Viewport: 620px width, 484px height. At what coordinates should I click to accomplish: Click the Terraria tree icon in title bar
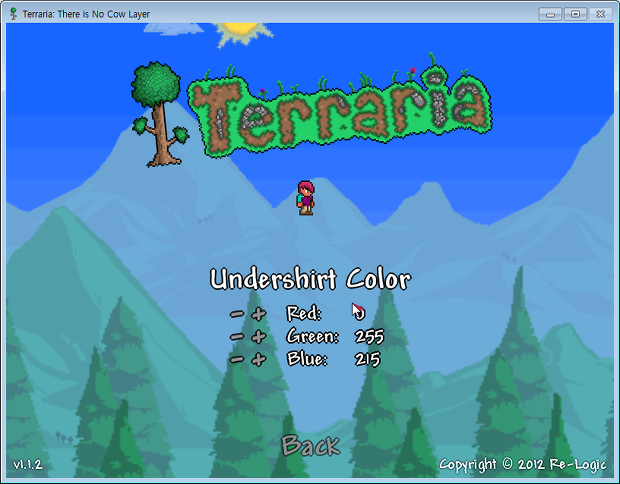(13, 14)
